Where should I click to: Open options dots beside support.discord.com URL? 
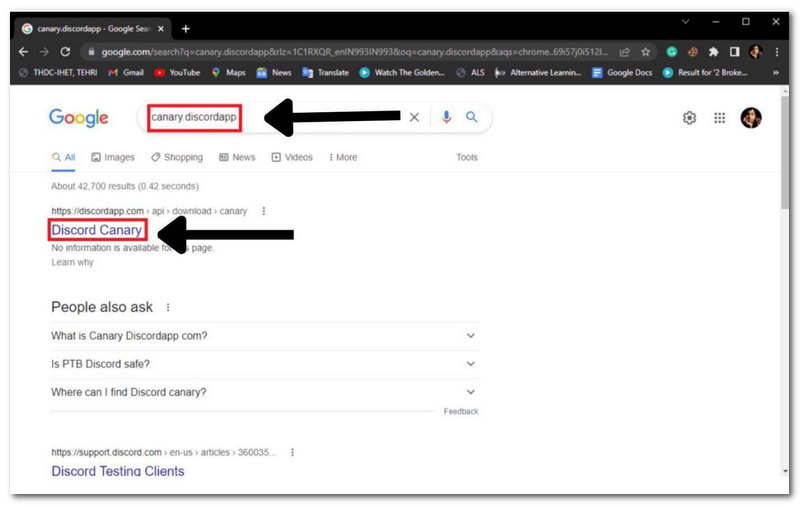click(x=292, y=452)
